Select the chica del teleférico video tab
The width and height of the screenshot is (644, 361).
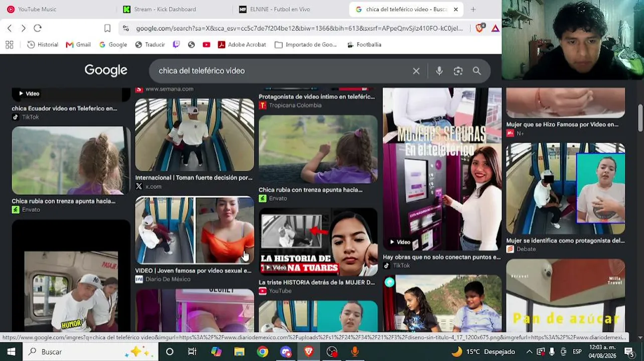click(x=405, y=9)
